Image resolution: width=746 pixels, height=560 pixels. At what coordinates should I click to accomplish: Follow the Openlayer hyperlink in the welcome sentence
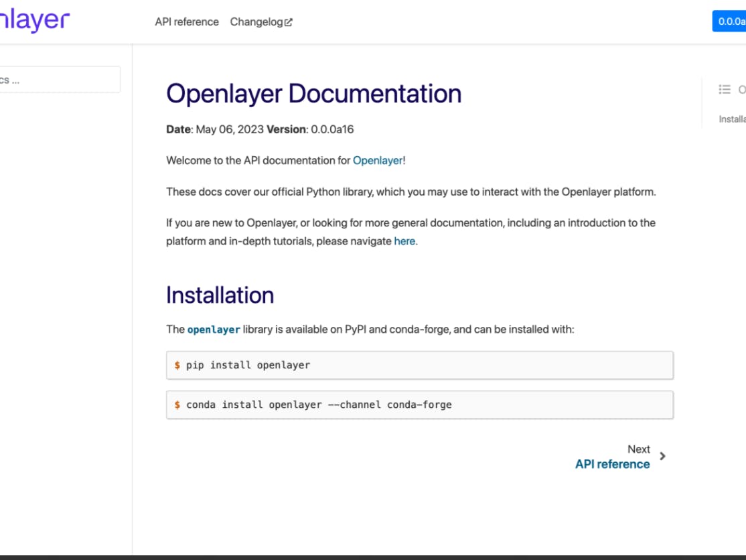pos(378,161)
